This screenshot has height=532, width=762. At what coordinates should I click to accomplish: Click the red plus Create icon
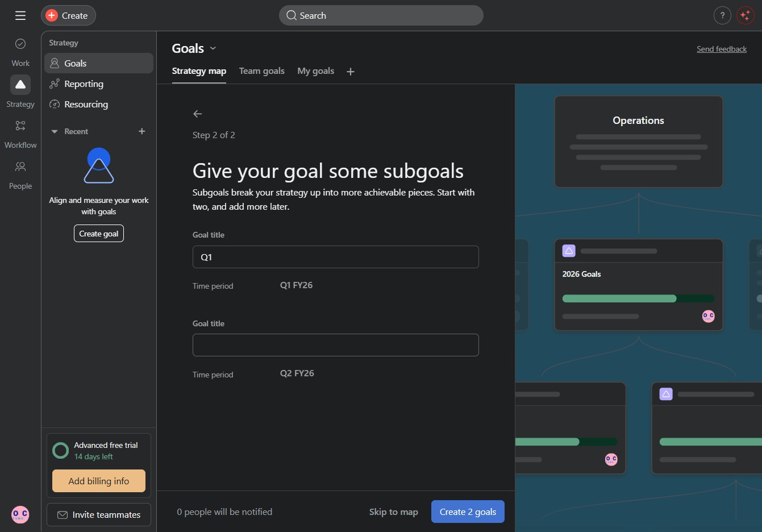tap(52, 15)
